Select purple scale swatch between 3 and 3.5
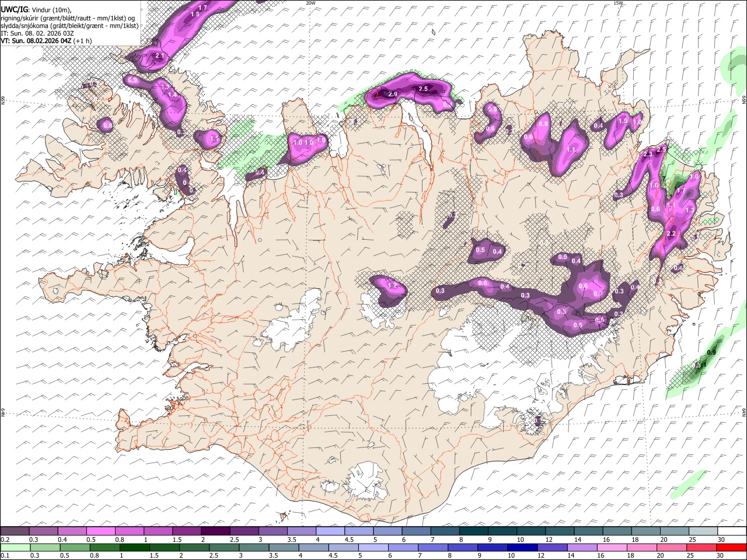 tap(273, 531)
